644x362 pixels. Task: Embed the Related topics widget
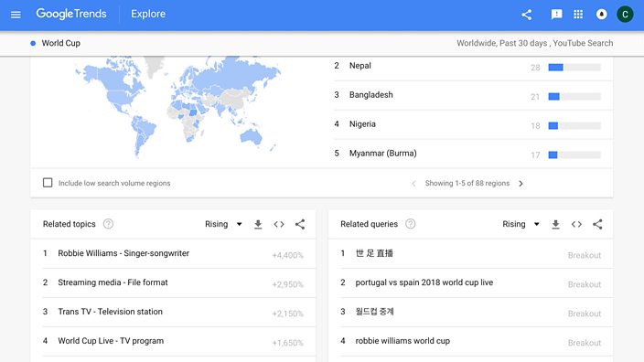point(279,224)
